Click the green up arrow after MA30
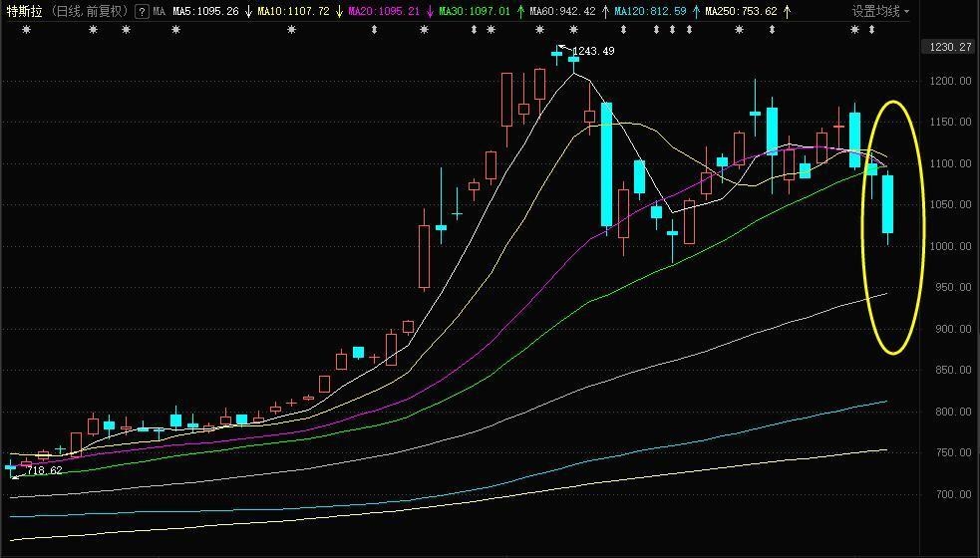The image size is (980, 558). click(519, 12)
